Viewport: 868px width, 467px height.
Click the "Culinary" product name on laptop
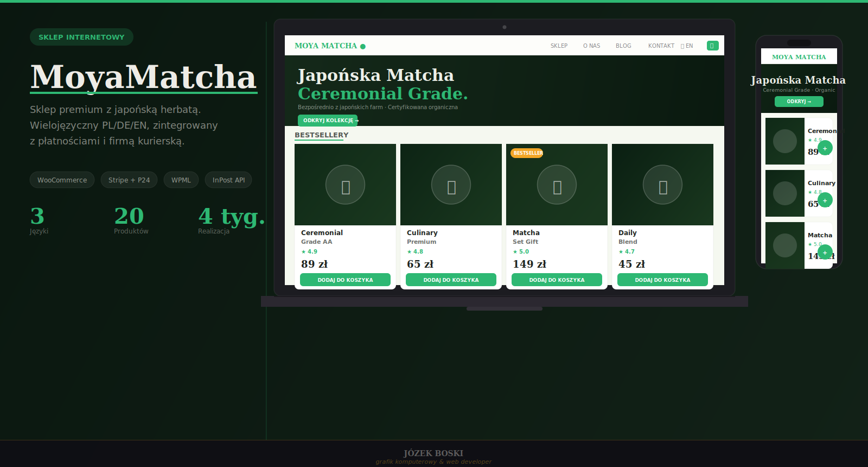(x=422, y=232)
